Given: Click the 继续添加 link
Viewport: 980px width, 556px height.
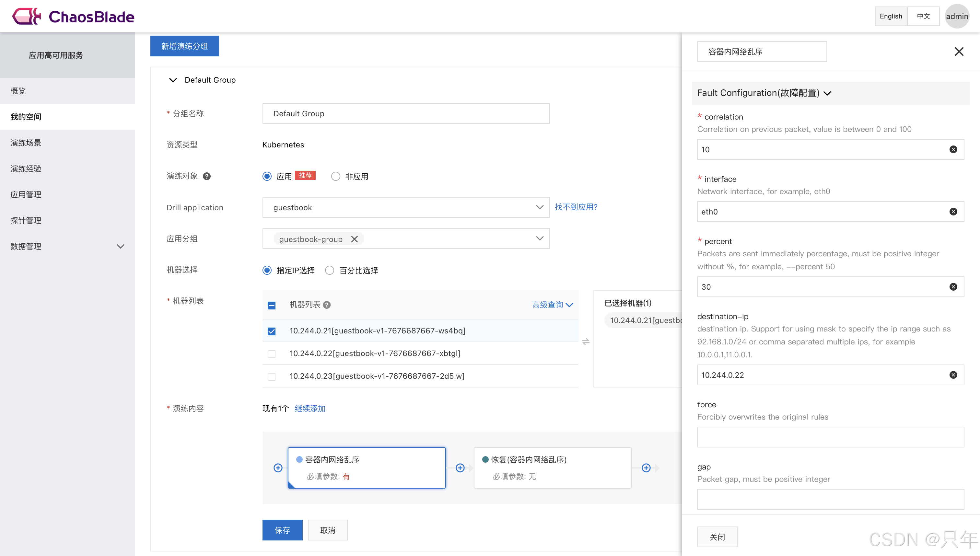Looking at the screenshot, I should pos(310,409).
